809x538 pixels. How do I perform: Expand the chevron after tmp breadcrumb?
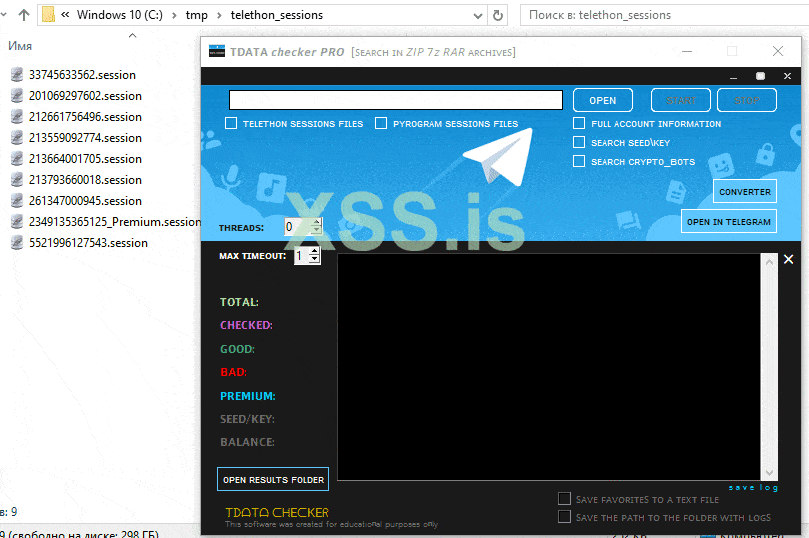[219, 15]
